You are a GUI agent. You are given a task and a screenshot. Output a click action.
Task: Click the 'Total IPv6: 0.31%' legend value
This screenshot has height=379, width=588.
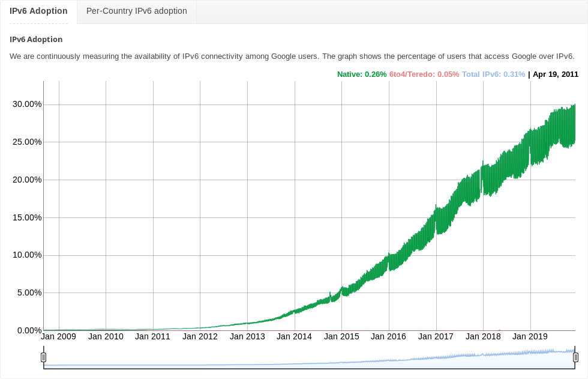click(x=493, y=74)
